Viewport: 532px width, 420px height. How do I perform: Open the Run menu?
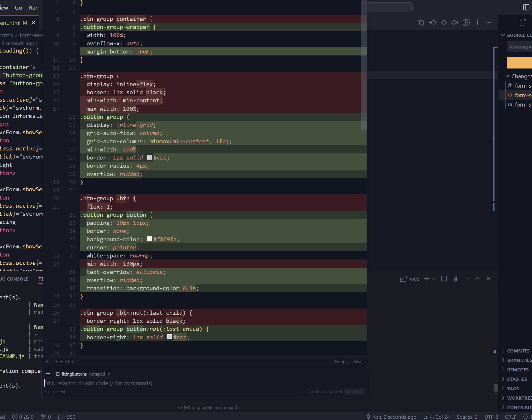[34, 8]
